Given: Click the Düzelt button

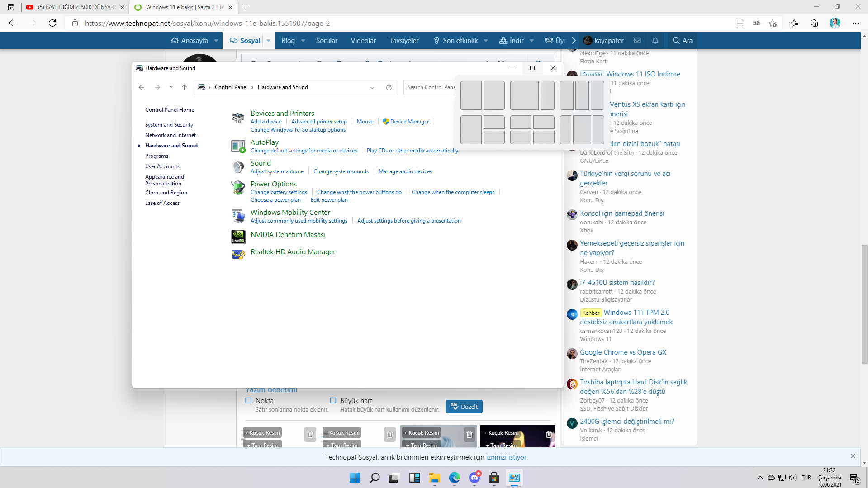Looking at the screenshot, I should click(x=464, y=406).
